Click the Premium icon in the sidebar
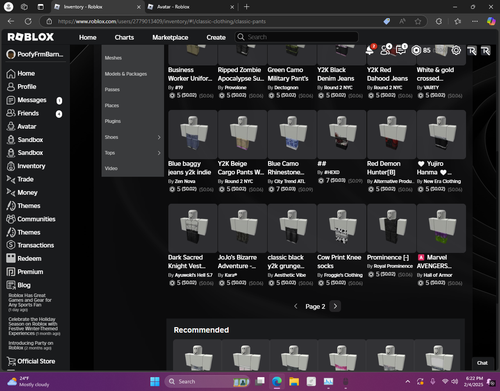This screenshot has height=391, width=500. click(11, 272)
